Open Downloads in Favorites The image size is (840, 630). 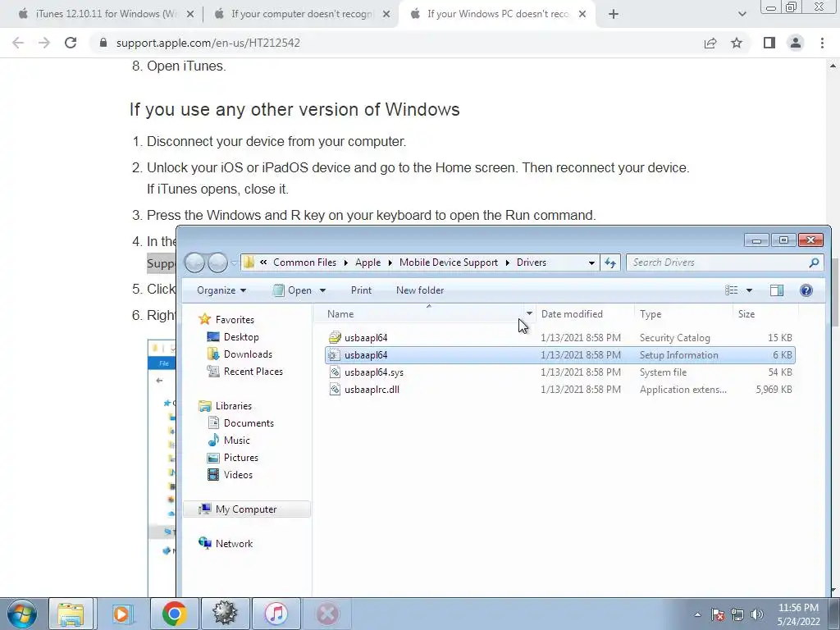pos(248,354)
